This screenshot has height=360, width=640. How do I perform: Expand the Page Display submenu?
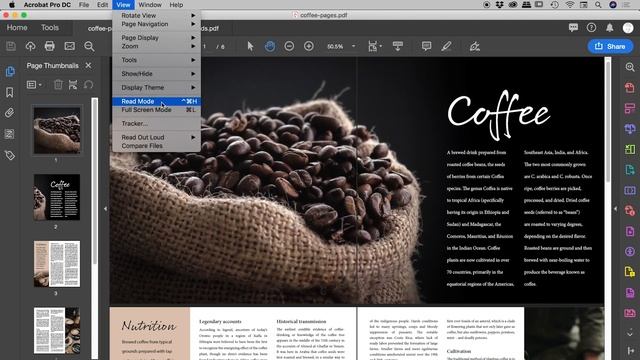click(x=157, y=38)
